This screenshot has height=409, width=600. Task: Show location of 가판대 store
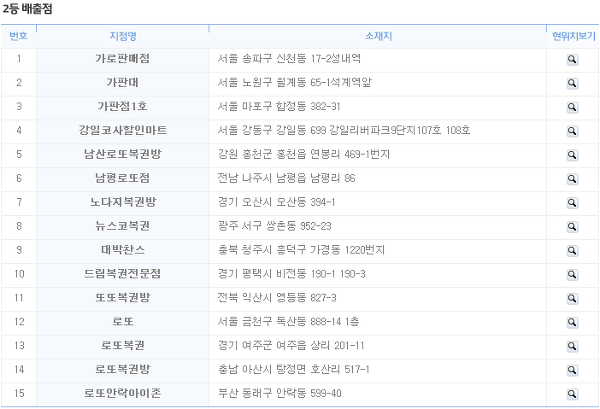point(572,83)
